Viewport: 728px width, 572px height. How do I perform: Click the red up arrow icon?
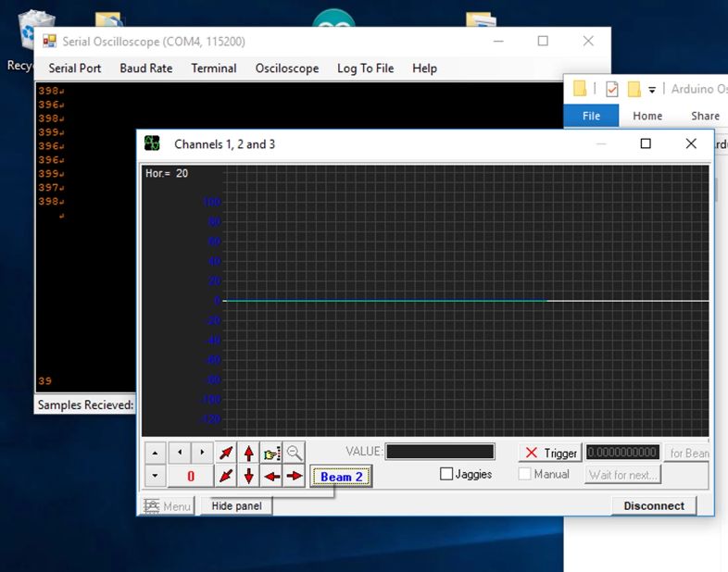248,453
